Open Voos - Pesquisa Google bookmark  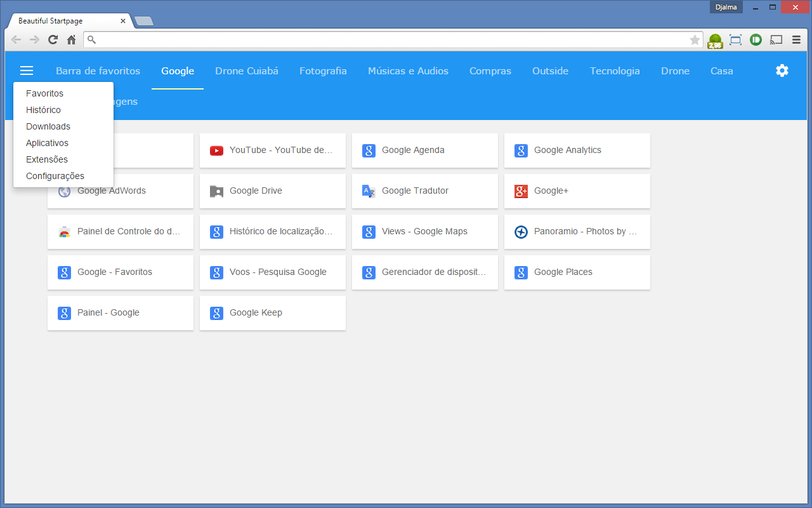pyautogui.click(x=273, y=272)
